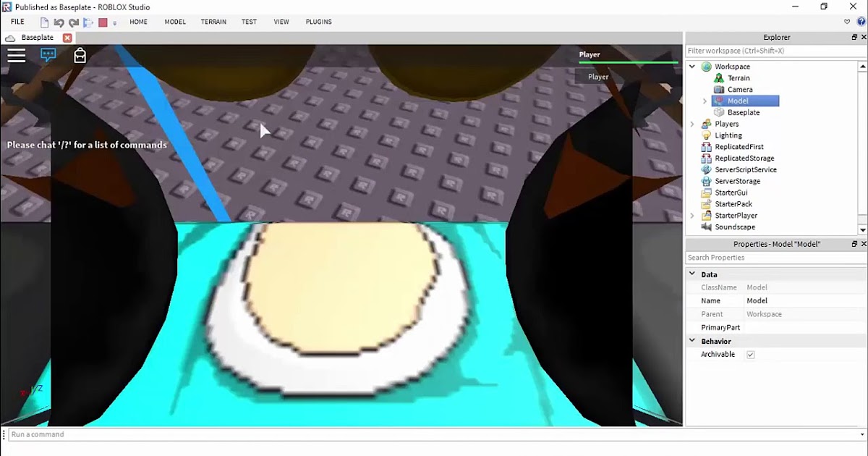
Task: Click the Terrain icon in Explorer
Action: [x=719, y=78]
